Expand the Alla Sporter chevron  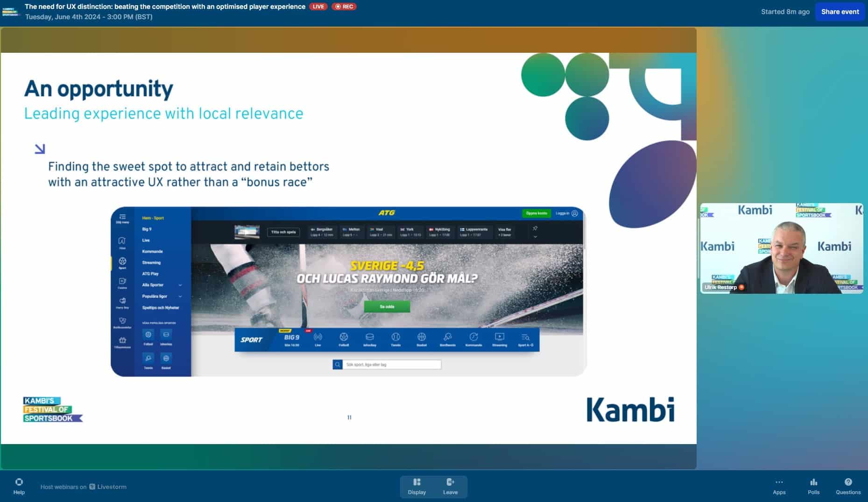pyautogui.click(x=180, y=285)
